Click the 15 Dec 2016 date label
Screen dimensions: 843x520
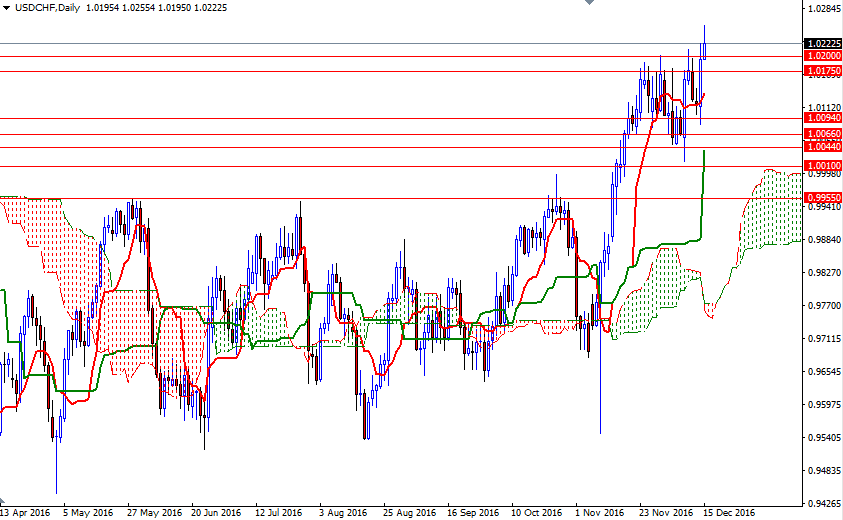(x=729, y=512)
